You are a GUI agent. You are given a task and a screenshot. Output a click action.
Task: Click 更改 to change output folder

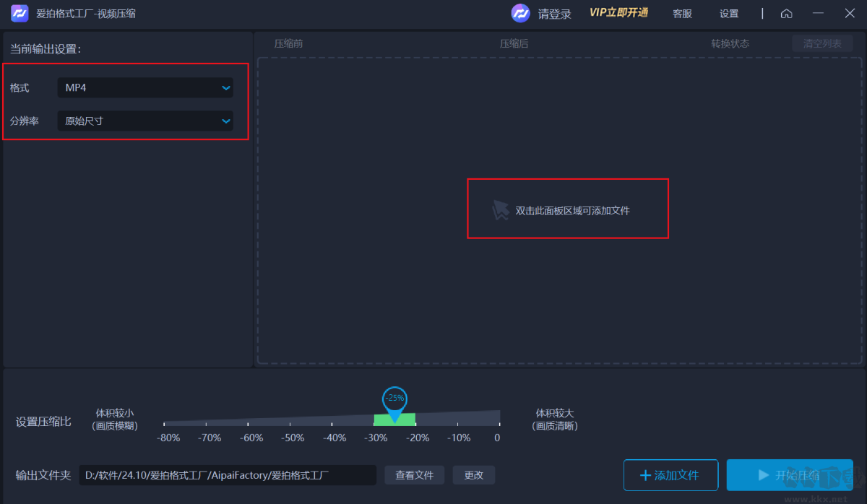click(x=474, y=474)
